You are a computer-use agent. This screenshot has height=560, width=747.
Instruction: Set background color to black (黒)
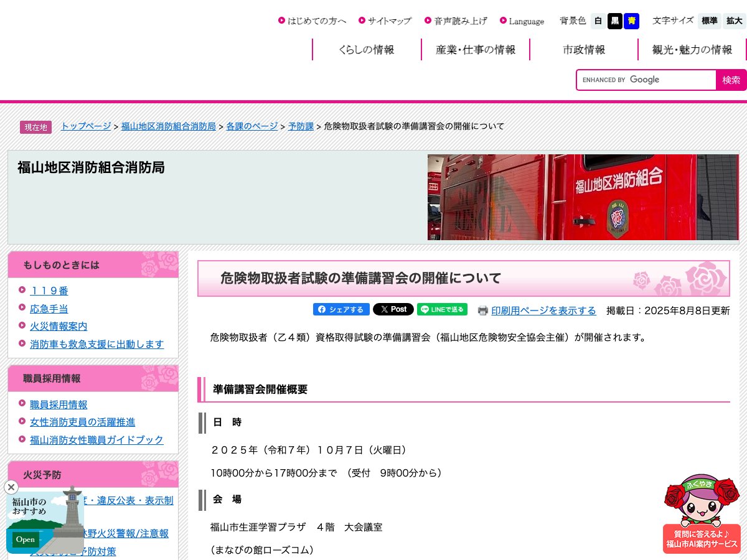click(x=615, y=21)
